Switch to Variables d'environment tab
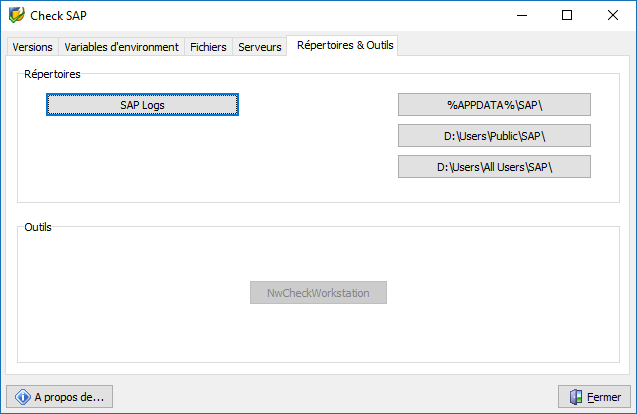This screenshot has width=637, height=414. [121, 47]
